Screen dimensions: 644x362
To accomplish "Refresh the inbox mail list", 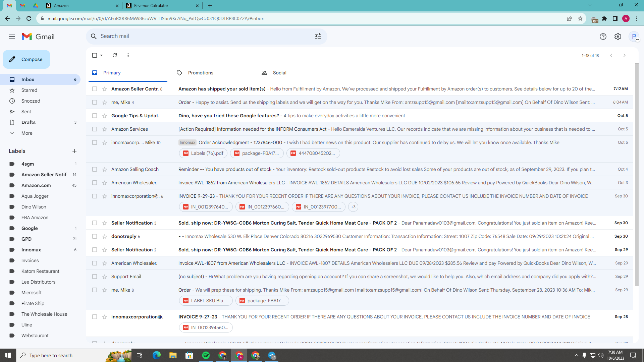I will [x=115, y=55].
